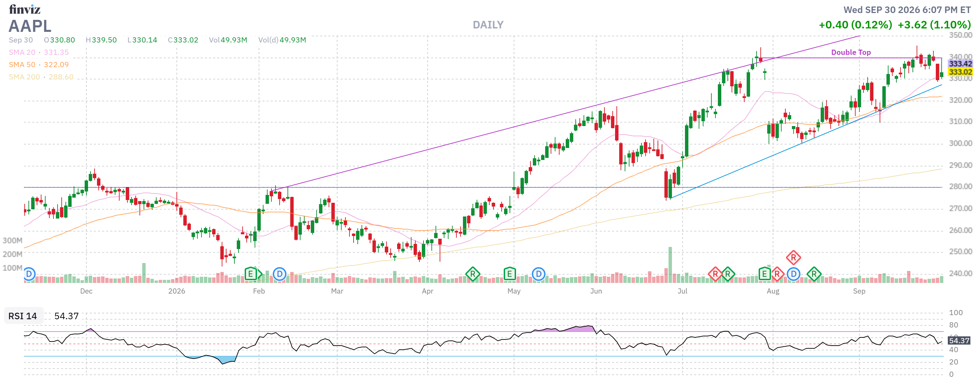Select the DAILY timeframe label

[x=488, y=25]
